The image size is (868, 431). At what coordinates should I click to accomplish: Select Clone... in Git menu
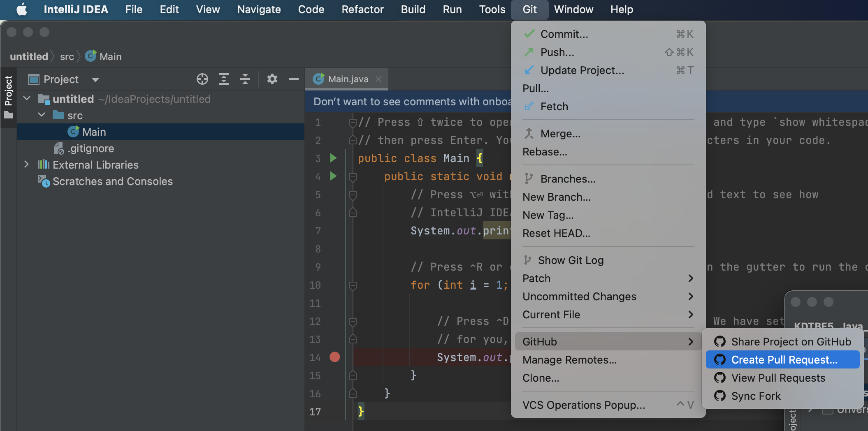point(608,378)
